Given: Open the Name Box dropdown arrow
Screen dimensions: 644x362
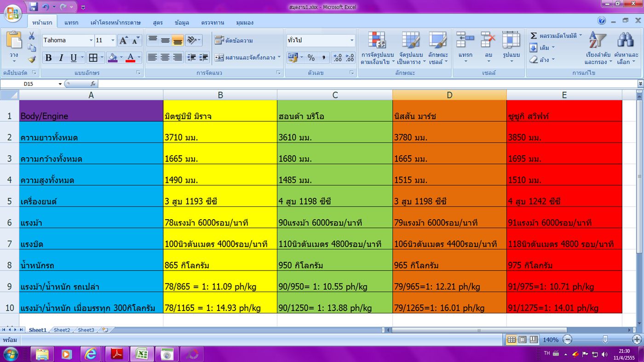Looking at the screenshot, I should pos(60,84).
